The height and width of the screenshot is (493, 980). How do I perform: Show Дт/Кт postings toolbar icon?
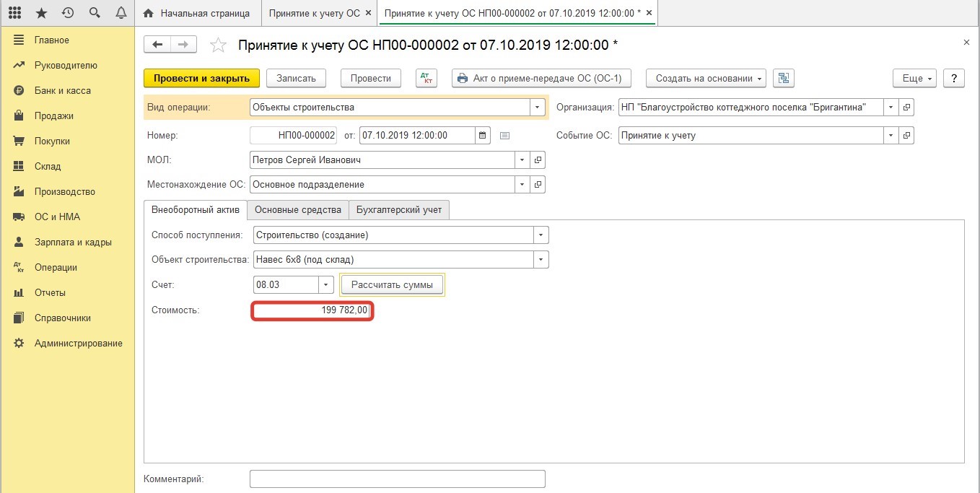click(426, 79)
